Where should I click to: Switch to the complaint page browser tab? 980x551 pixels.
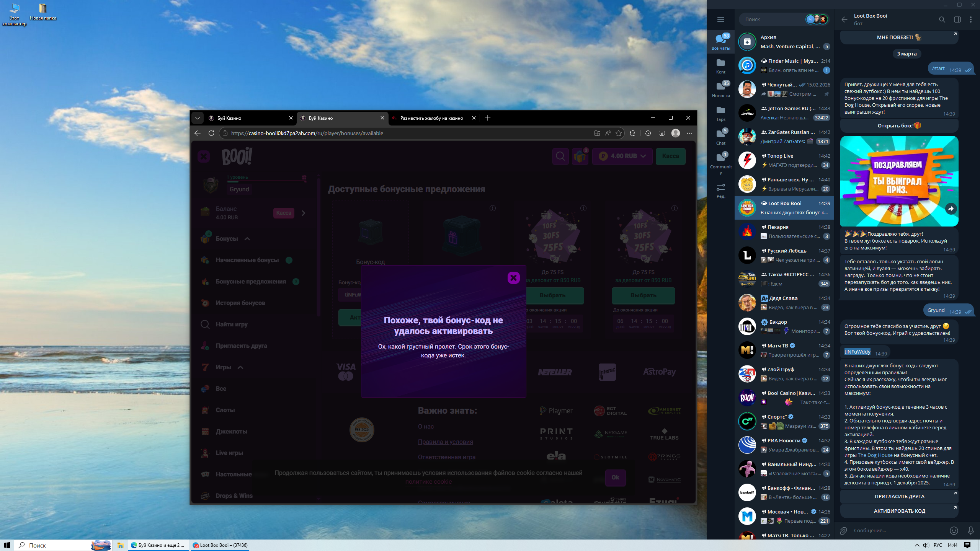tap(431, 118)
